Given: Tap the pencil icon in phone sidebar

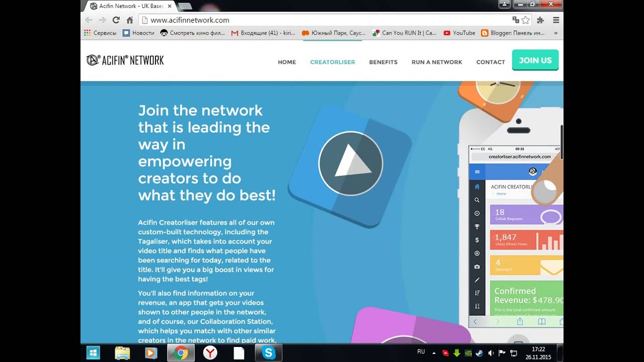Looking at the screenshot, I should click(x=477, y=280).
